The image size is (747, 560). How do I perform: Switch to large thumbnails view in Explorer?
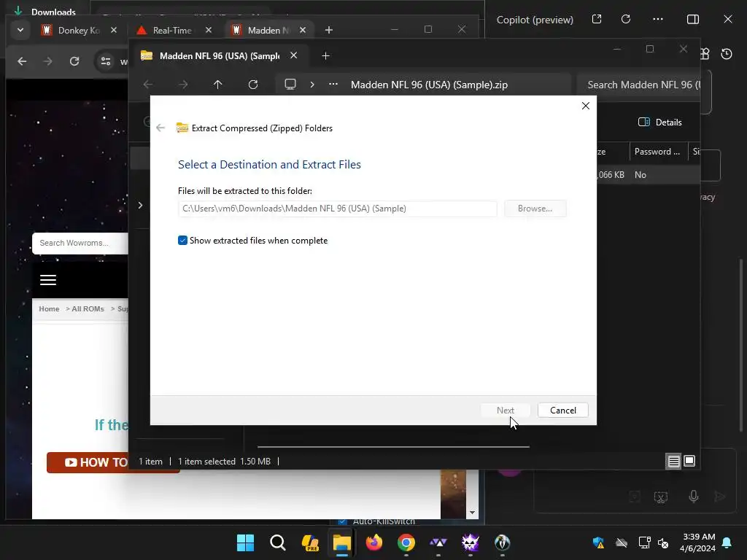[x=689, y=461]
